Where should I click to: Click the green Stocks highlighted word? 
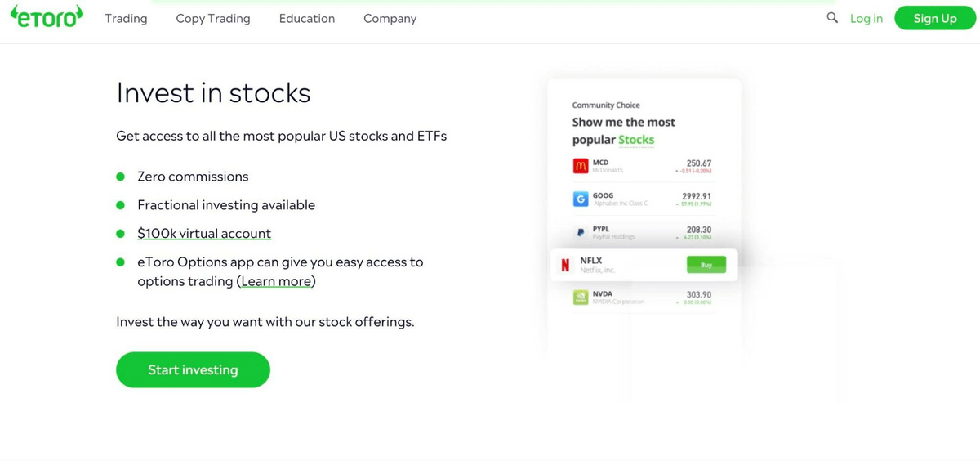click(x=636, y=140)
